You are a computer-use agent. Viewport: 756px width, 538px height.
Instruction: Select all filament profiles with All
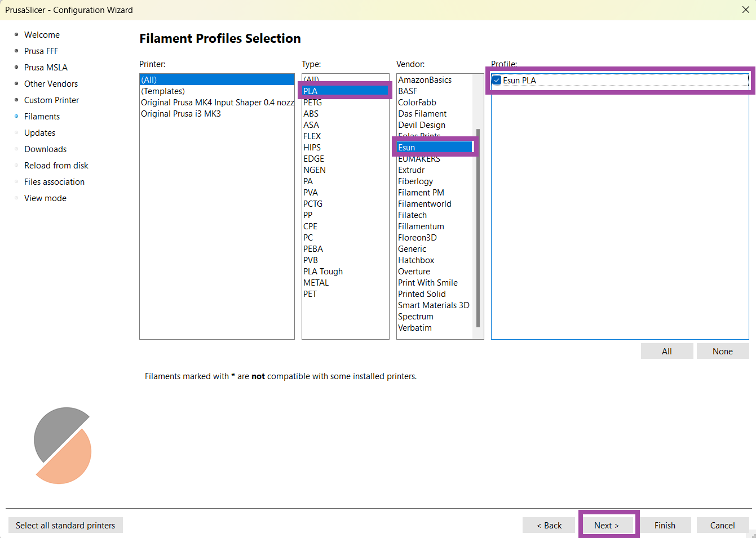[666, 351]
